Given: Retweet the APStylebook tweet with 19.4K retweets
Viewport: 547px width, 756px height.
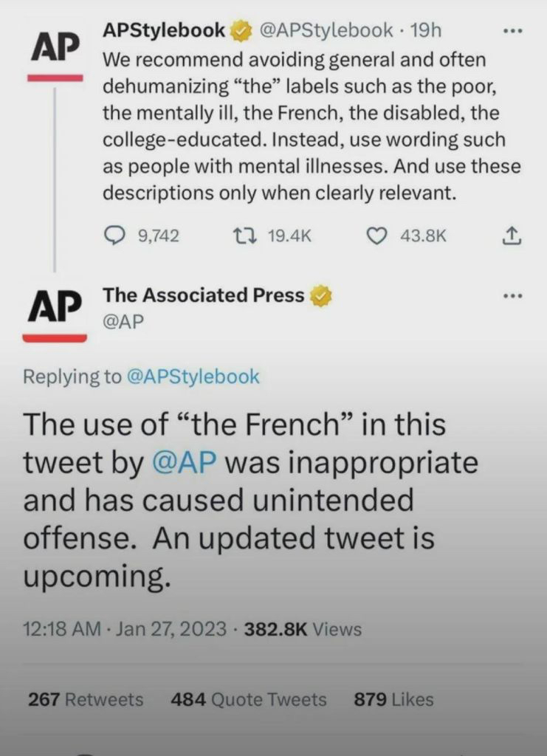Looking at the screenshot, I should (242, 236).
